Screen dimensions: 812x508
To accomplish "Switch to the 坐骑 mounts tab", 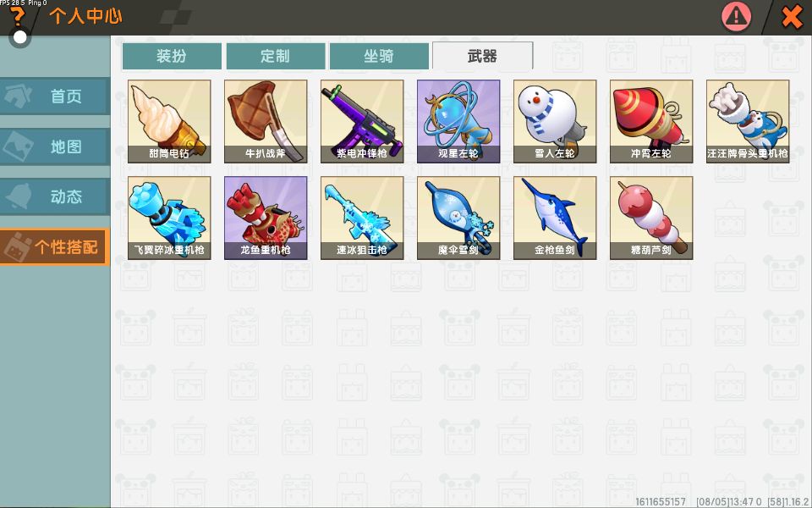I will (379, 56).
